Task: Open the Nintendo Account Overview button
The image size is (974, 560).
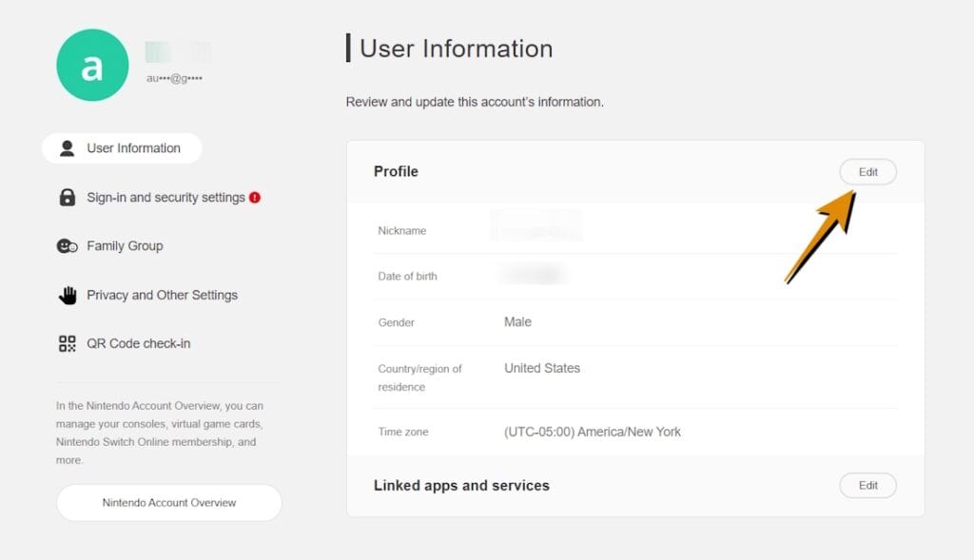Action: [x=169, y=503]
